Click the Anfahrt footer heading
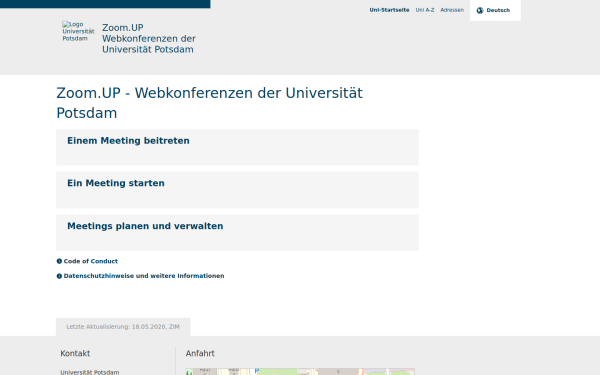Screen dimensions: 600x375 (200, 354)
